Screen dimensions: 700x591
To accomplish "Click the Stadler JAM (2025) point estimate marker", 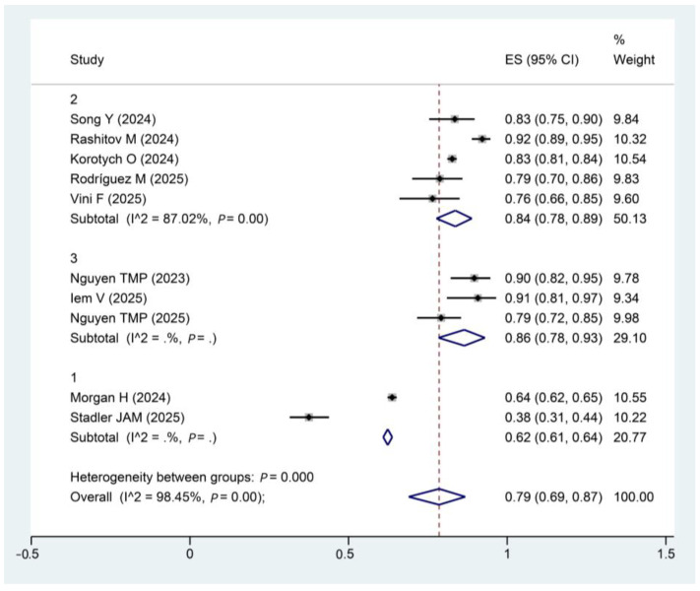I will pos(309,418).
